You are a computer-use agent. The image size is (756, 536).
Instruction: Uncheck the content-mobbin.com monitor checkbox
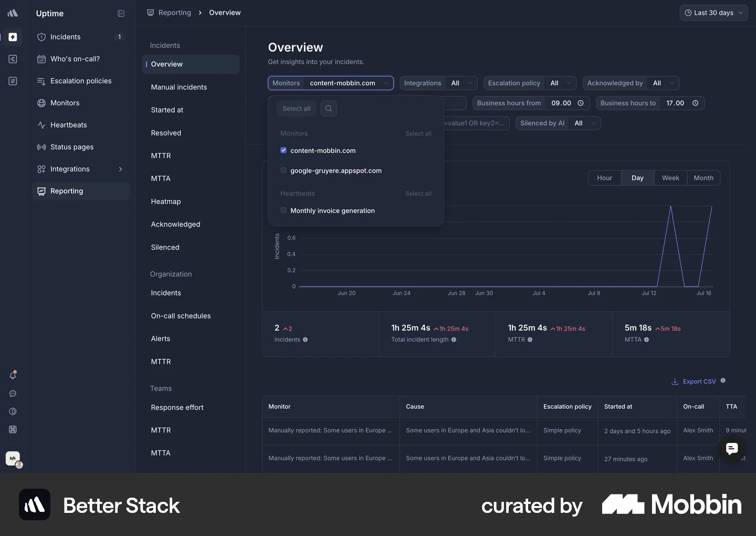click(x=283, y=150)
